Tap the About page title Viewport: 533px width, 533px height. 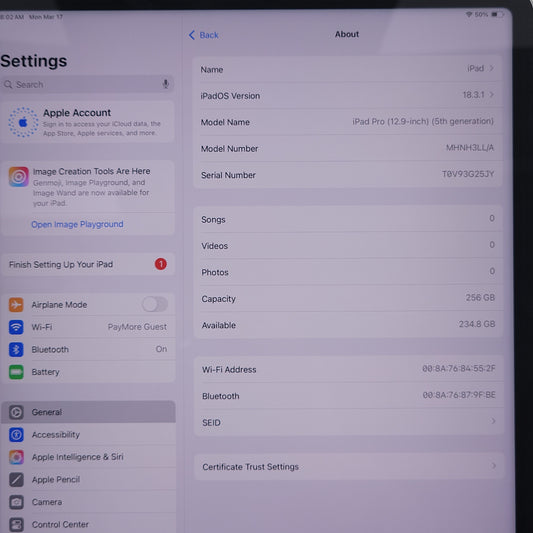[347, 34]
